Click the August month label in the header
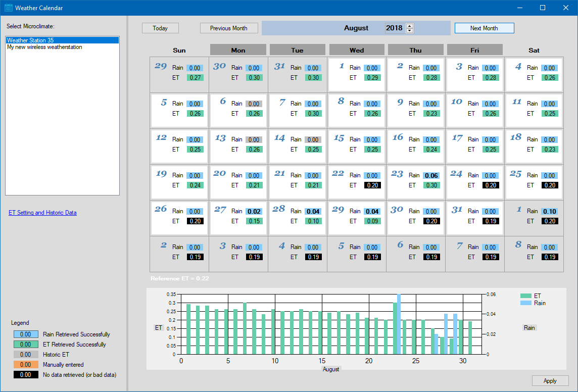The image size is (578, 392). 356,28
